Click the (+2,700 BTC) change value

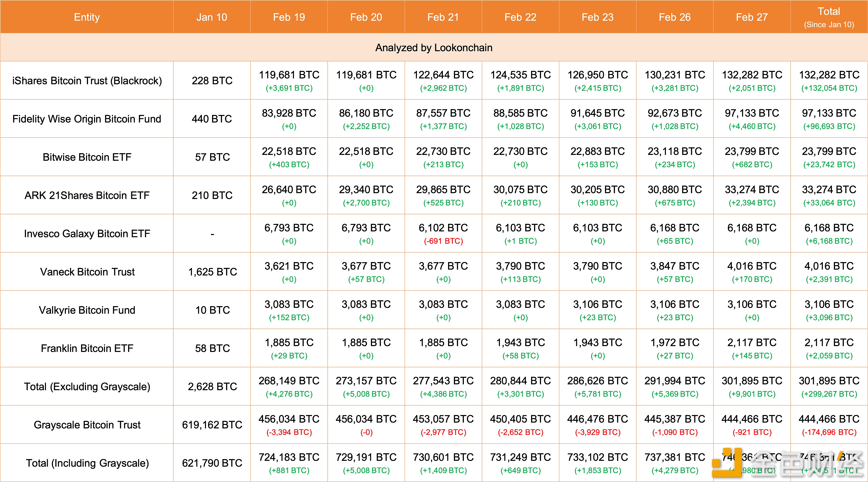click(366, 203)
